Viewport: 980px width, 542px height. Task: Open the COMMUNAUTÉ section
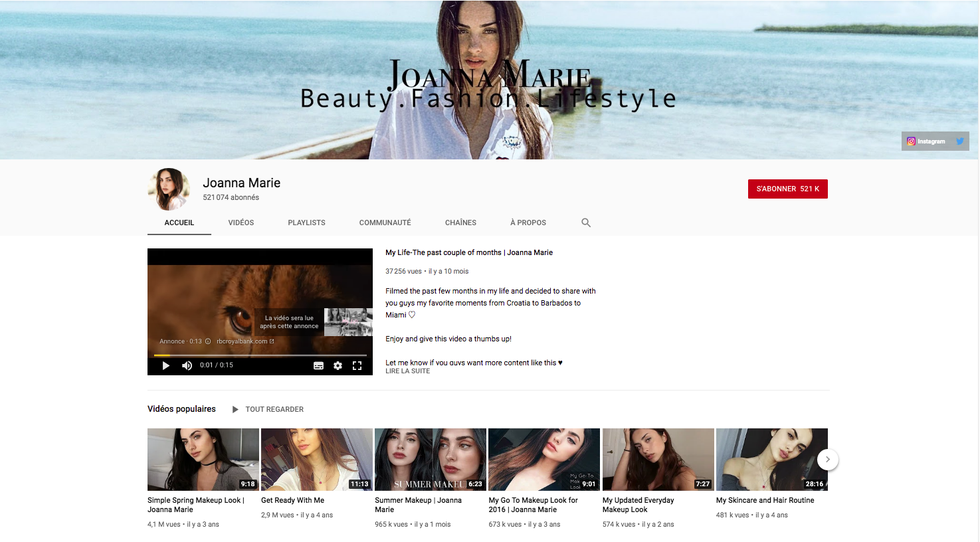pyautogui.click(x=385, y=223)
